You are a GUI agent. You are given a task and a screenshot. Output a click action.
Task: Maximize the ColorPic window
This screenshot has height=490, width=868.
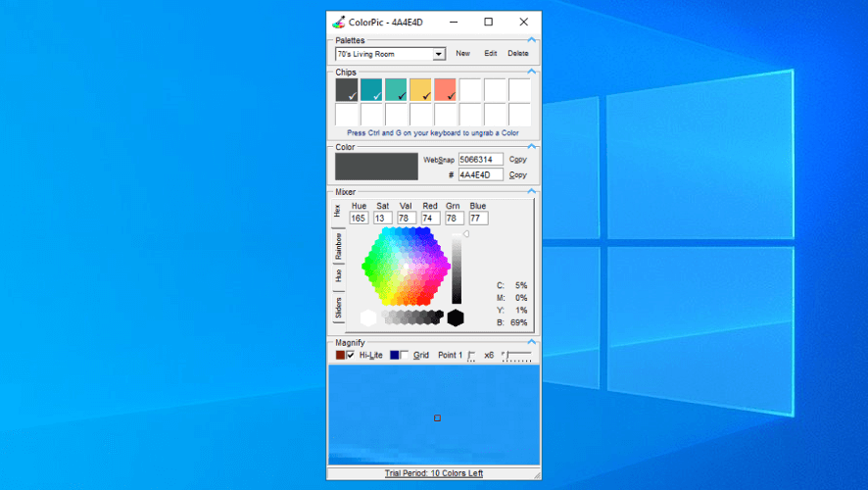coord(488,23)
